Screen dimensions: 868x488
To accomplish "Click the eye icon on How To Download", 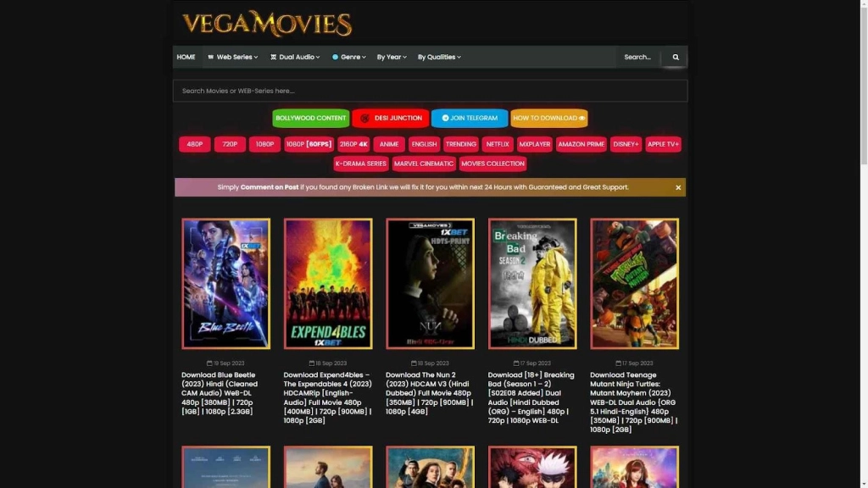I will 581,119.
